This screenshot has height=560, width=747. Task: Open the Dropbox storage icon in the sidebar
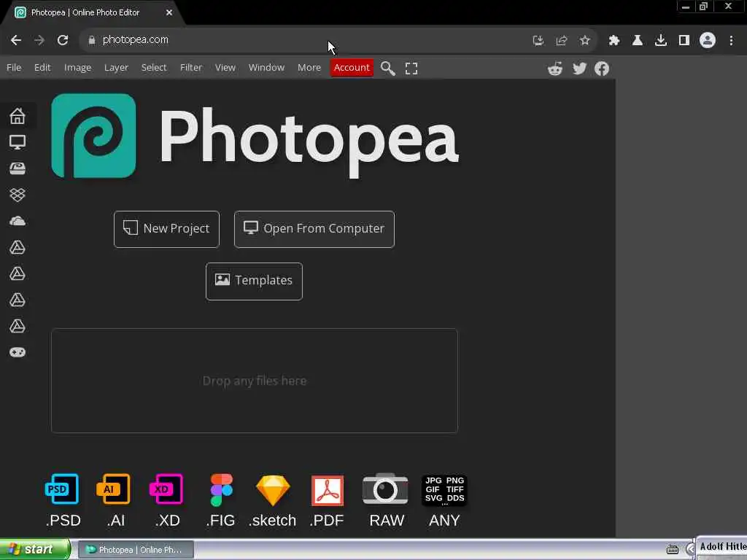[x=18, y=194]
